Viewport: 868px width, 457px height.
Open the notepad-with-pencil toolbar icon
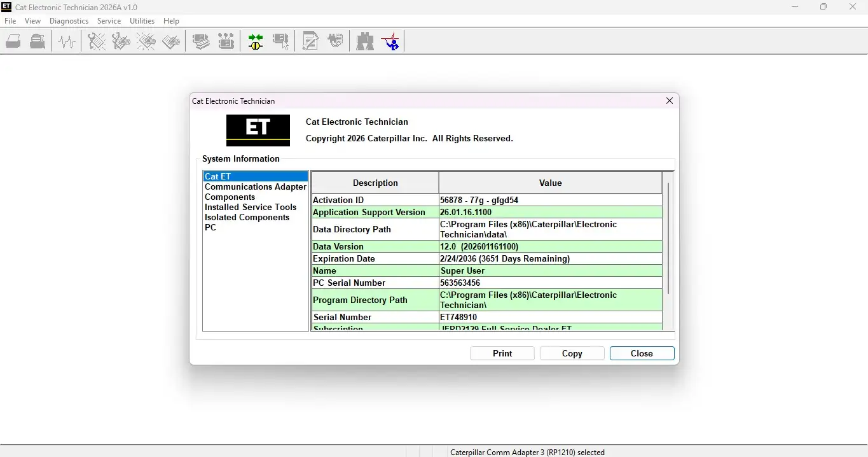pyautogui.click(x=310, y=41)
